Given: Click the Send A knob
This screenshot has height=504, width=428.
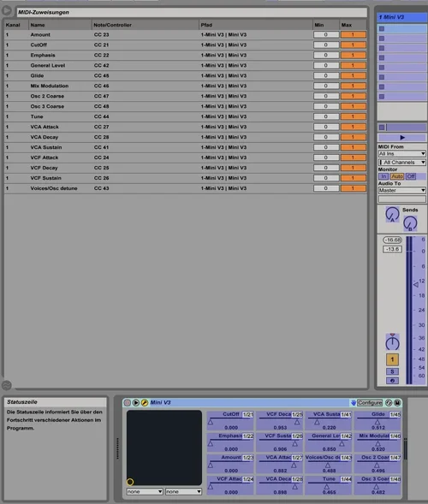Looking at the screenshot, I should (392, 214).
